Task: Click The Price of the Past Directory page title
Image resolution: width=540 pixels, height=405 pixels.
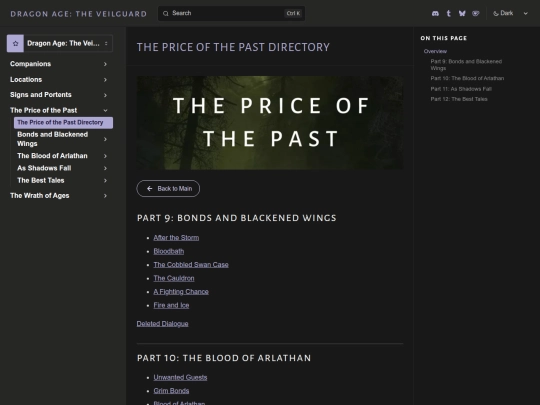Action: tap(233, 47)
